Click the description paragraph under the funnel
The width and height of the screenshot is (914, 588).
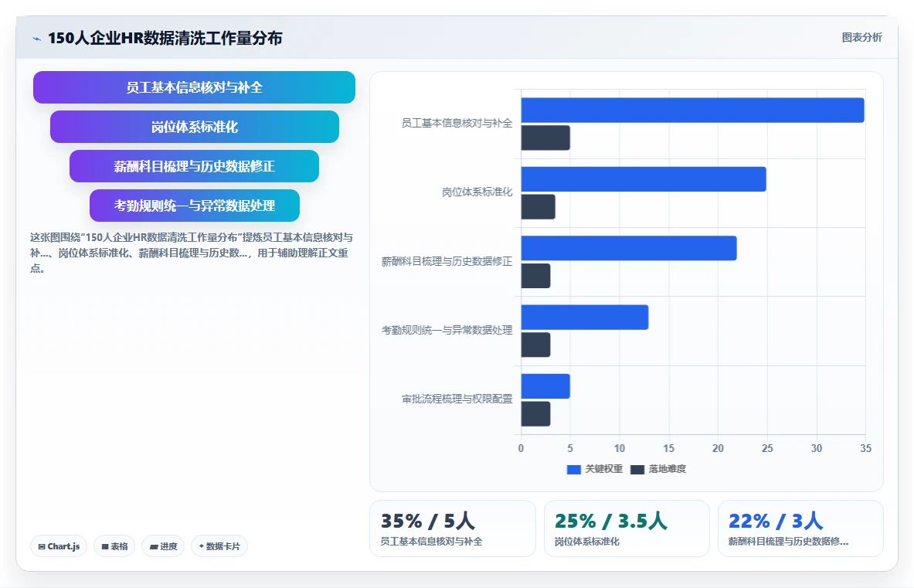point(191,253)
